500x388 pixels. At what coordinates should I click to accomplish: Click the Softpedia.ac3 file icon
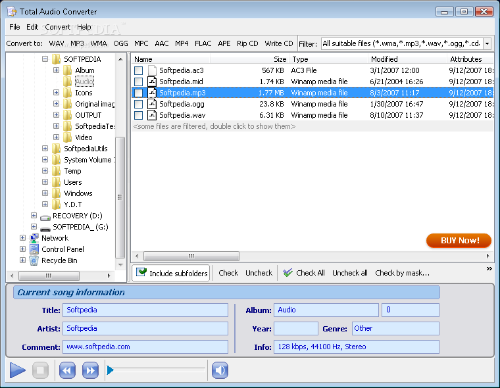pos(152,70)
